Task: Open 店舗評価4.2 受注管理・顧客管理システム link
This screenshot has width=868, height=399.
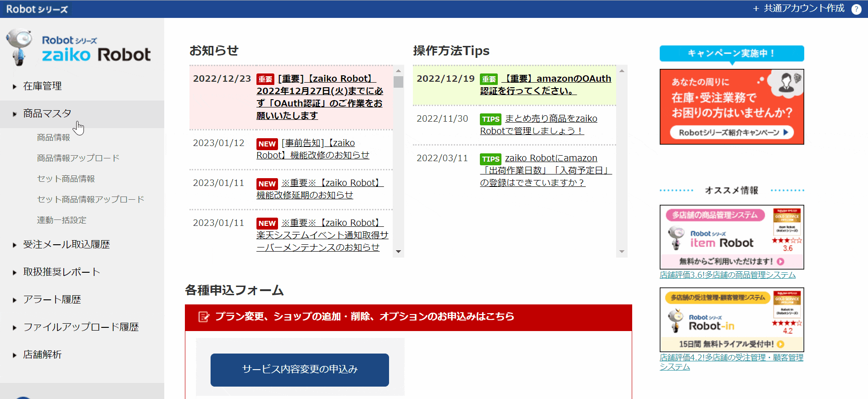Action: tap(731, 362)
